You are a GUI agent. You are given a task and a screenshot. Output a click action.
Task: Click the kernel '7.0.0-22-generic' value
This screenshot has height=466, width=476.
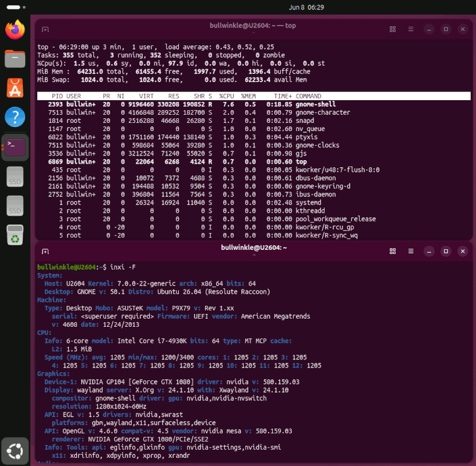(146, 284)
